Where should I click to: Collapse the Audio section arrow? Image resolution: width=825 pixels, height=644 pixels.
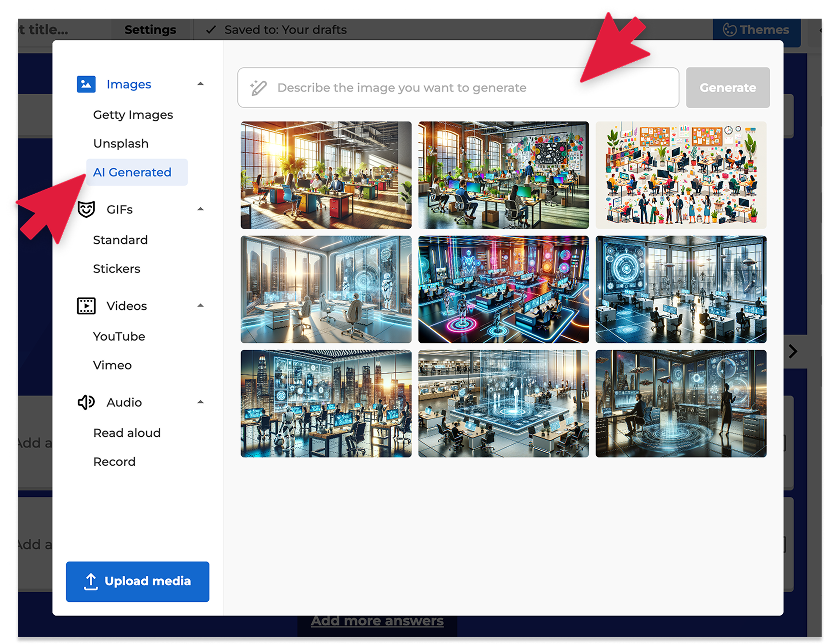coord(201,402)
